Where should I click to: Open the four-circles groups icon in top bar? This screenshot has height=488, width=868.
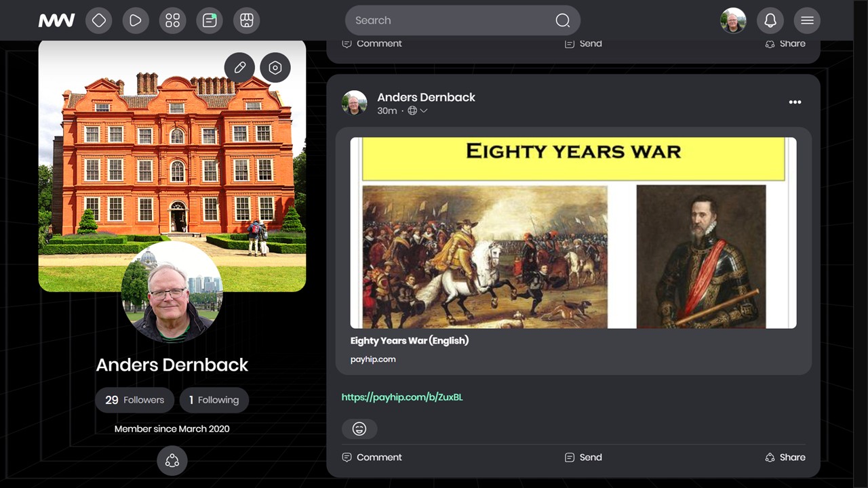[x=173, y=20]
